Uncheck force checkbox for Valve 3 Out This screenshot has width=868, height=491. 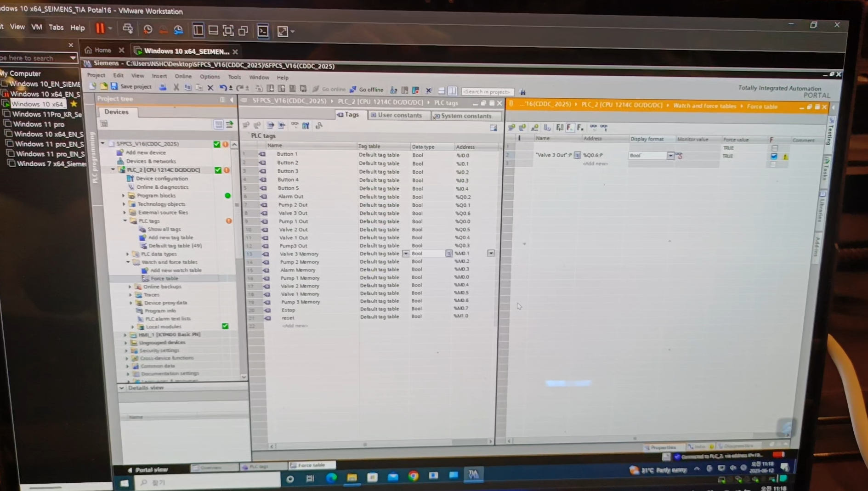click(x=774, y=156)
